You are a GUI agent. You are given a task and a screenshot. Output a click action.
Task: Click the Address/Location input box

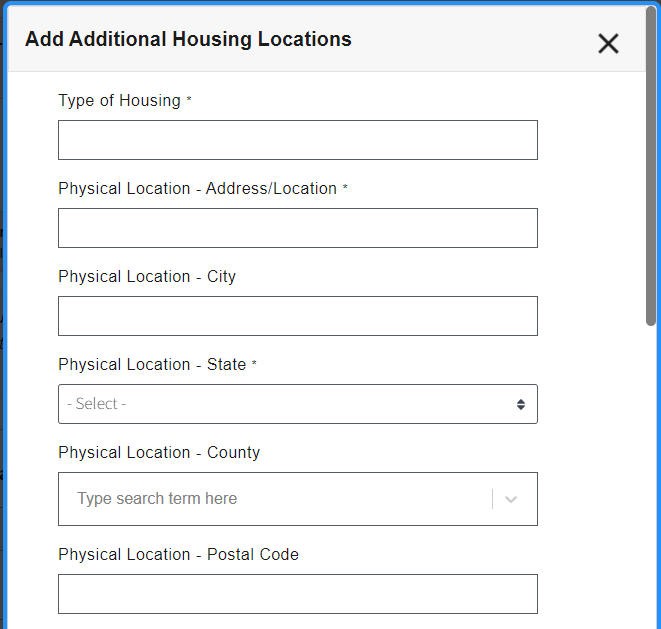tap(297, 228)
